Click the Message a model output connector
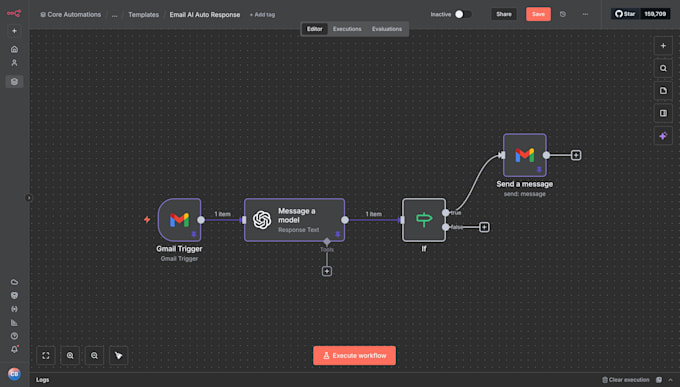Viewport: 680px width, 387px height. click(x=345, y=220)
